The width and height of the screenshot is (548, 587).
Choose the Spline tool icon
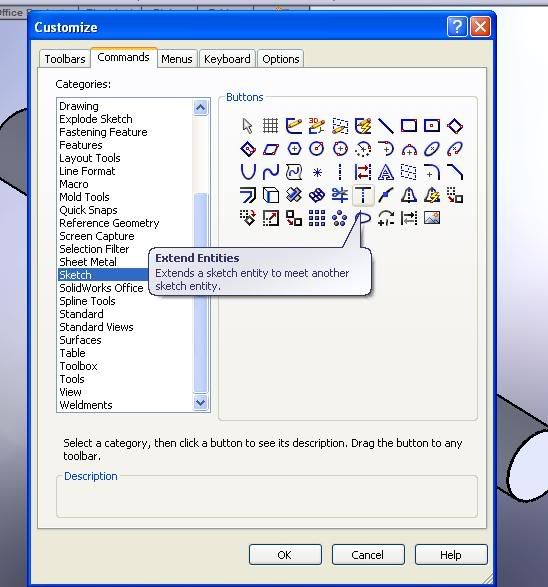[270, 172]
